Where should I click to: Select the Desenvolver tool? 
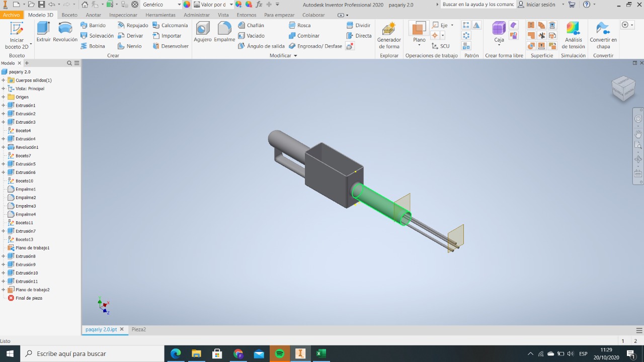(x=171, y=46)
